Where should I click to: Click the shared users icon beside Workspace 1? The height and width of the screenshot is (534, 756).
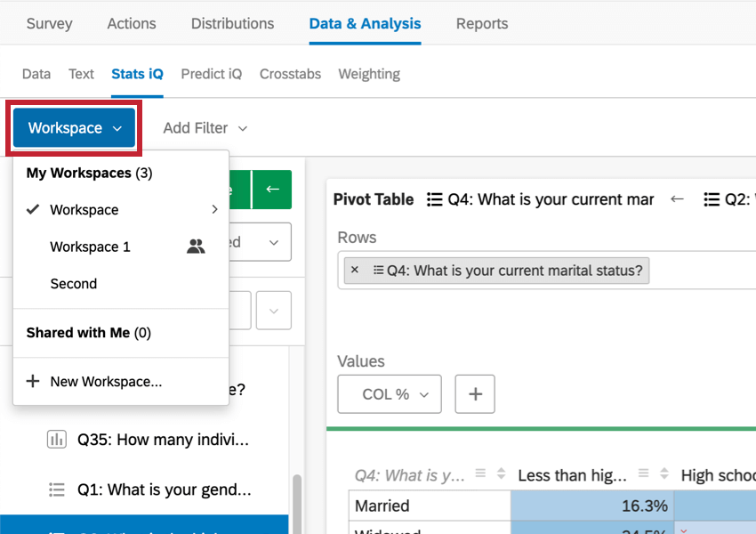[x=196, y=247]
